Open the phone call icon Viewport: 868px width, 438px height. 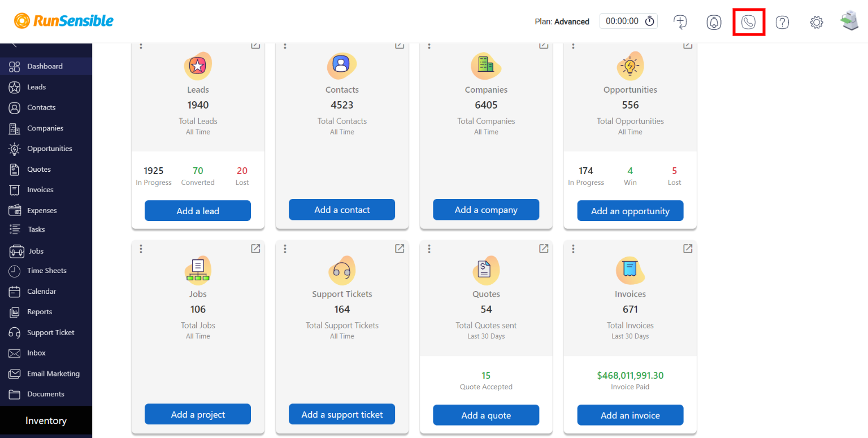tap(748, 22)
